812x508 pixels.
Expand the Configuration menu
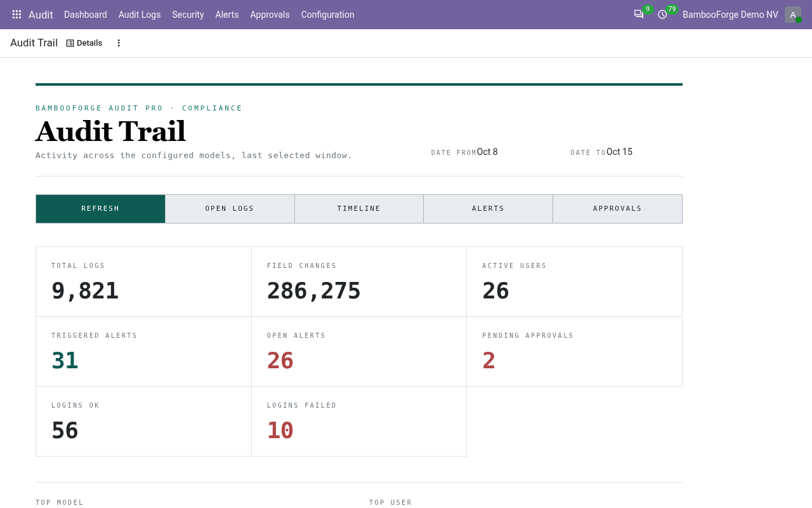(x=328, y=15)
